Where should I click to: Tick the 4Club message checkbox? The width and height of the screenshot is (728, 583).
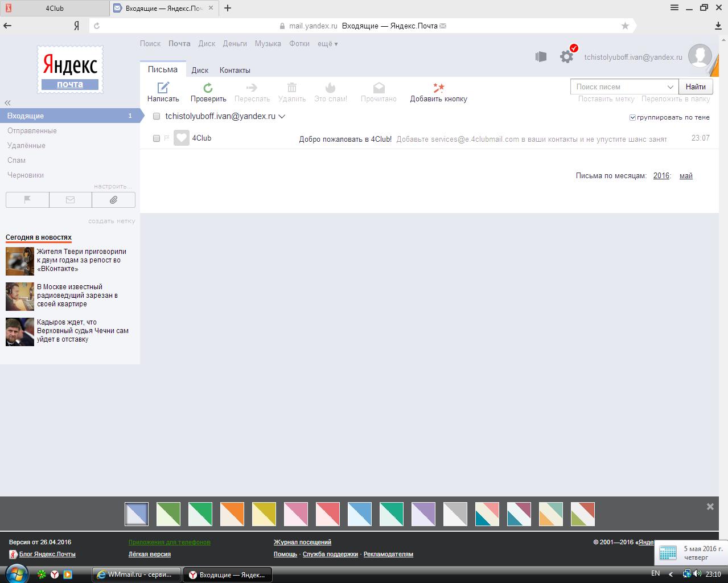pyautogui.click(x=157, y=138)
